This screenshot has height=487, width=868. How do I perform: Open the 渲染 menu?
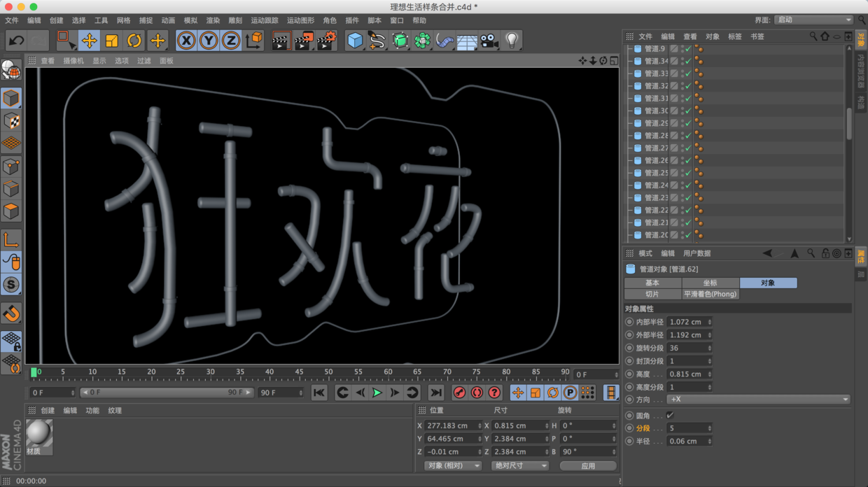pyautogui.click(x=213, y=21)
